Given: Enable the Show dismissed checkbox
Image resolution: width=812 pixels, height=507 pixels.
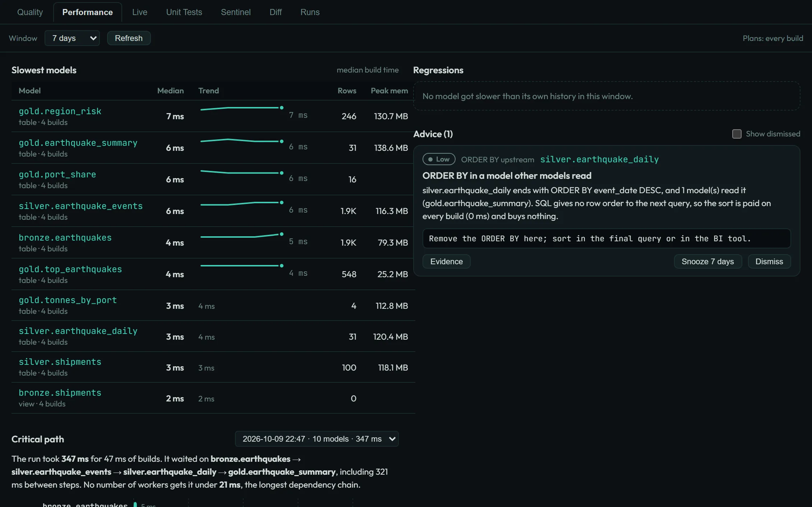Looking at the screenshot, I should coord(737,134).
